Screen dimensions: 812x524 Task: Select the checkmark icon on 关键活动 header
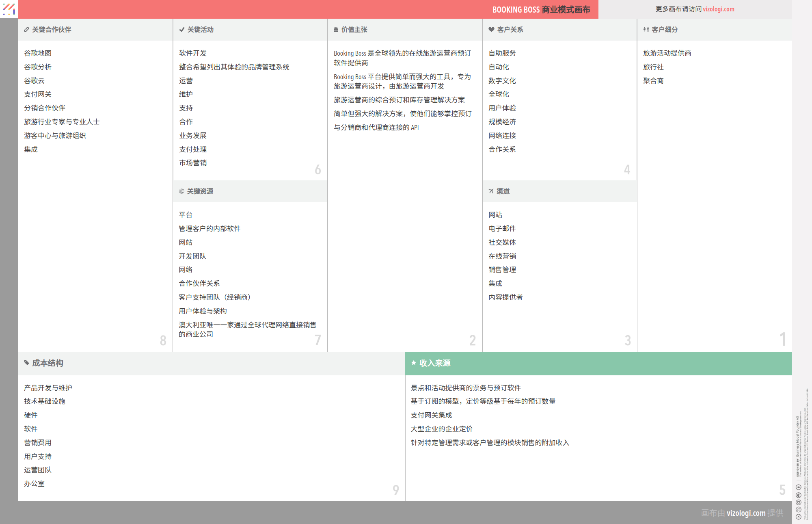(181, 29)
